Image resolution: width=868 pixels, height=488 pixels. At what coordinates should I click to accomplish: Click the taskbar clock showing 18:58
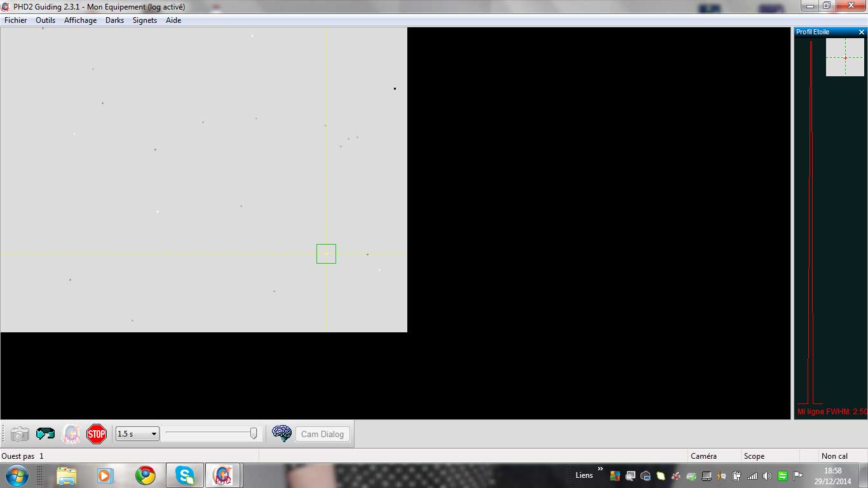pos(833,476)
